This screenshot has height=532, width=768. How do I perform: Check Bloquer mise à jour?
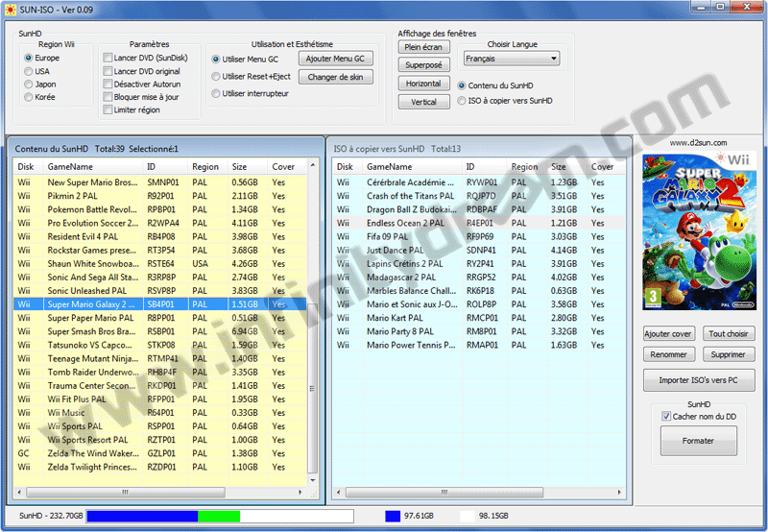(108, 97)
